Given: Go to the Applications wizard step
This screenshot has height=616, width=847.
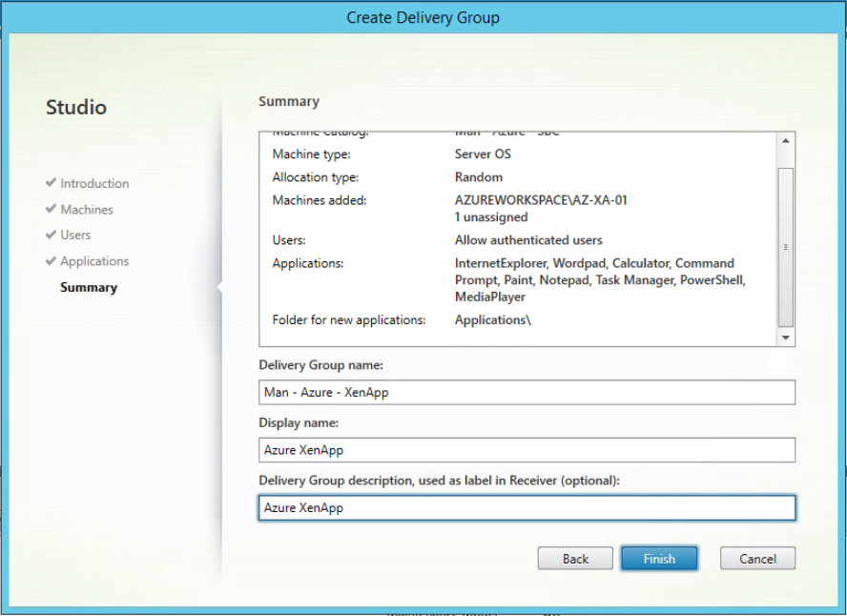Looking at the screenshot, I should coord(94,260).
